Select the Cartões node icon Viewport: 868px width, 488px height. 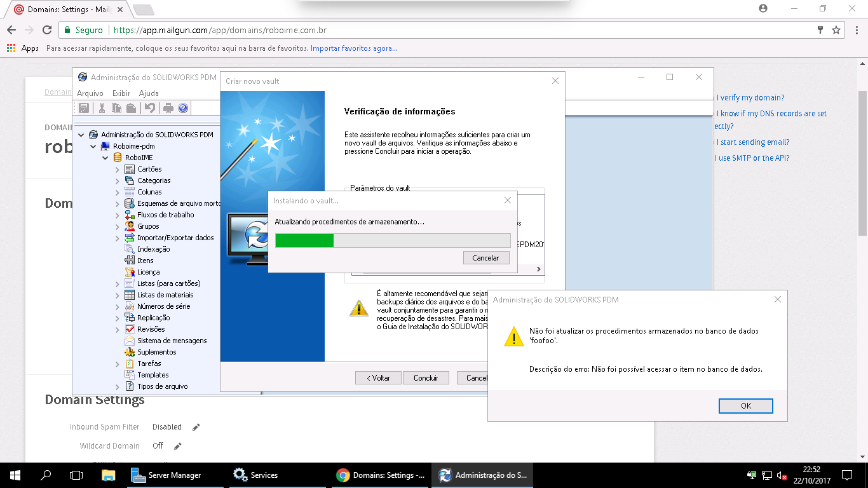point(130,169)
